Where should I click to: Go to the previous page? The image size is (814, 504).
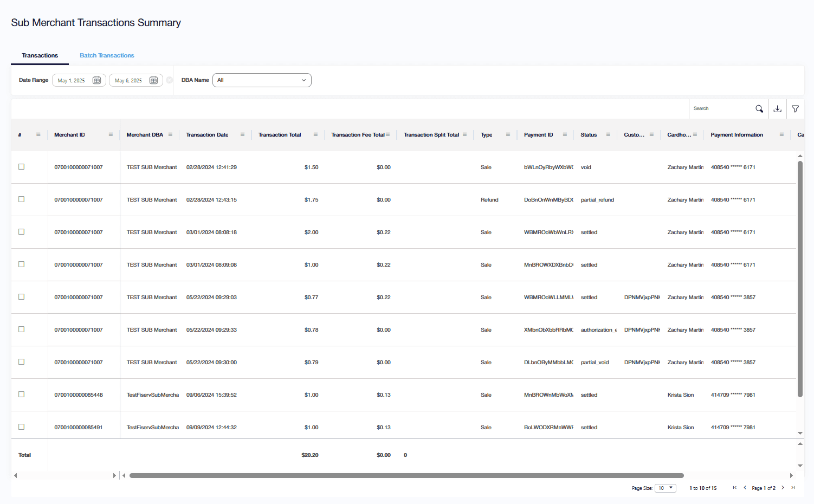pyautogui.click(x=745, y=488)
